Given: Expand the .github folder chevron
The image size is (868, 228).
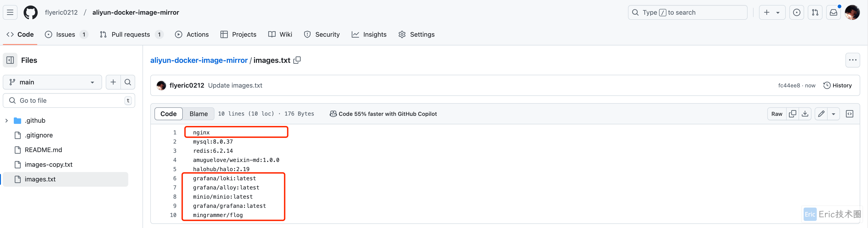Looking at the screenshot, I should 7,120.
